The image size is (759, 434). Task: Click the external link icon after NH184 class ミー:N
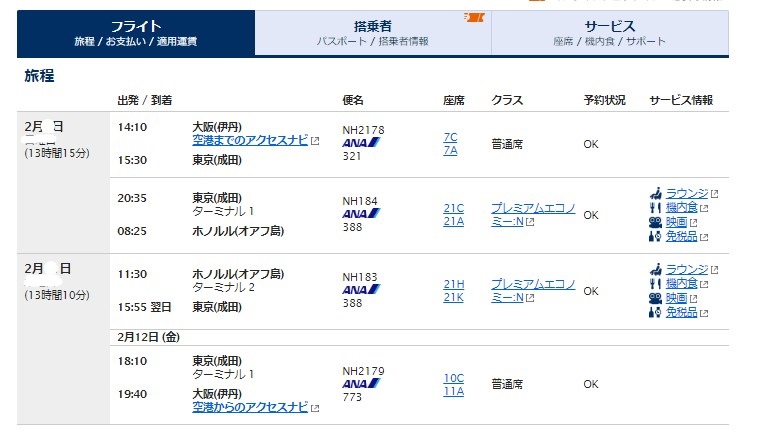point(530,222)
